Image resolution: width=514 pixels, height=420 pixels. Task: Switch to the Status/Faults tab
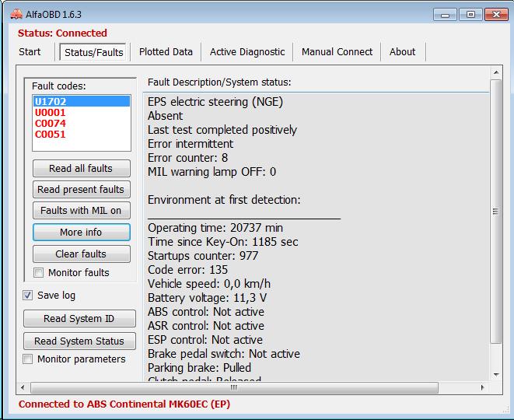point(93,52)
